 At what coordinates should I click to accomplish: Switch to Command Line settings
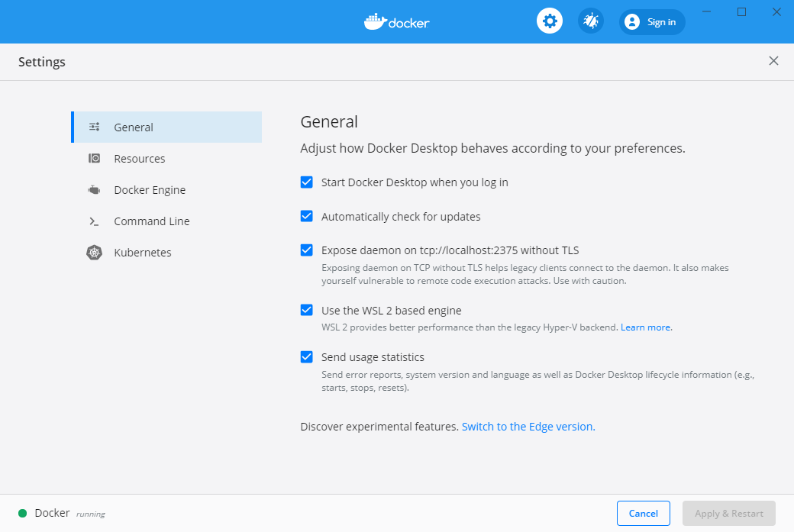tap(166, 221)
